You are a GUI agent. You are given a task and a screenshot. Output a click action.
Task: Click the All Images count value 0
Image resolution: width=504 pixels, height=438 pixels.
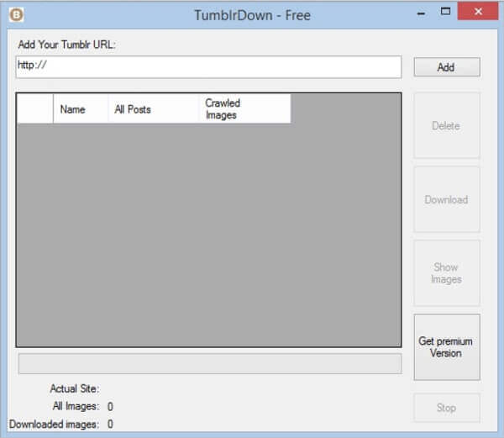click(110, 407)
